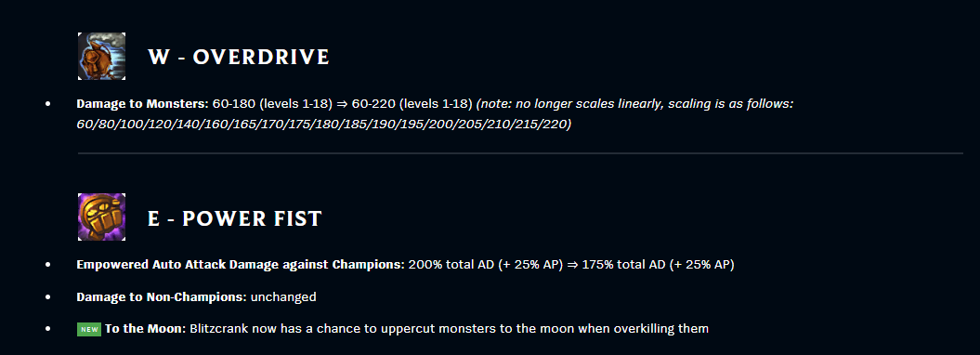Select the E - POWER FIST heading
The width and height of the screenshot is (980, 355).
coord(235,218)
